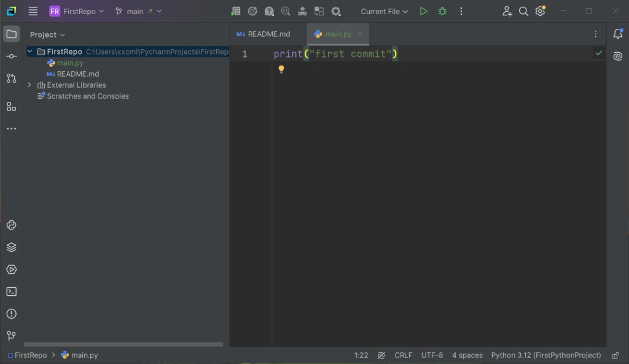Select main.py in the project tree
Image resolution: width=629 pixels, height=364 pixels.
coord(70,63)
